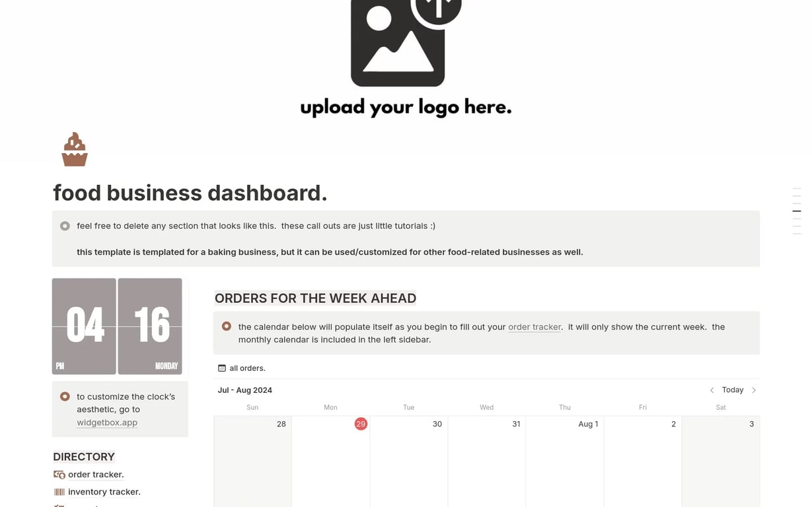The height and width of the screenshot is (507, 812).
Task: Go to previous week with left chevron
Action: (712, 390)
